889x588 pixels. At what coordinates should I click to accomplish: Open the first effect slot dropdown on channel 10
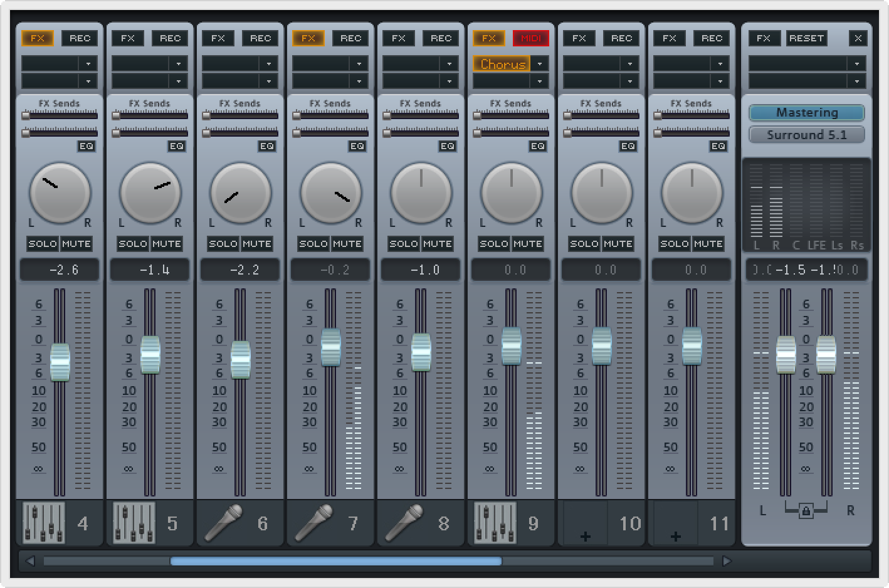click(x=630, y=64)
